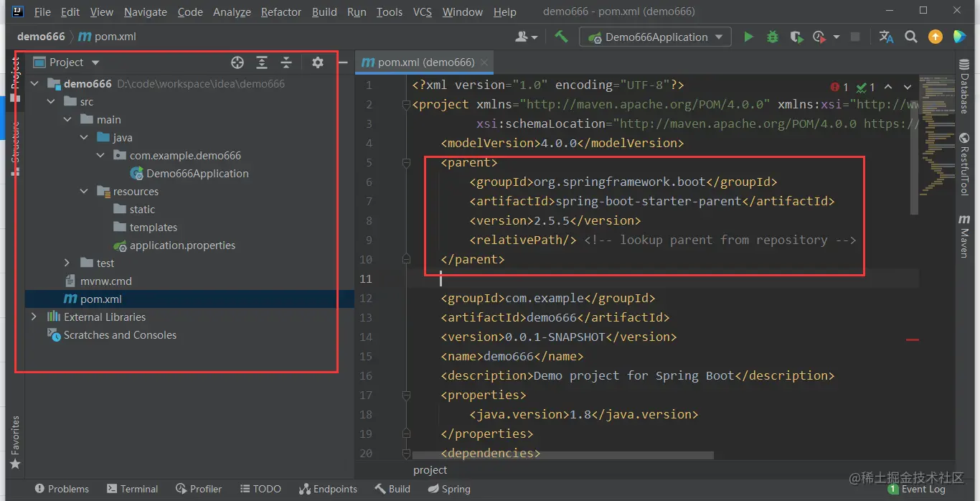Image resolution: width=980 pixels, height=501 pixels.
Task: Click the red error stripe marker
Action: 912,340
